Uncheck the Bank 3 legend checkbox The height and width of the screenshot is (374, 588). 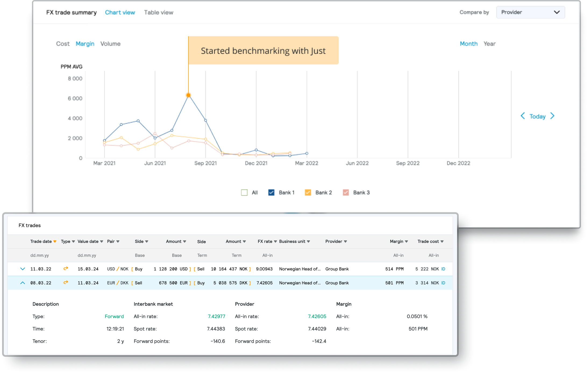tap(346, 192)
